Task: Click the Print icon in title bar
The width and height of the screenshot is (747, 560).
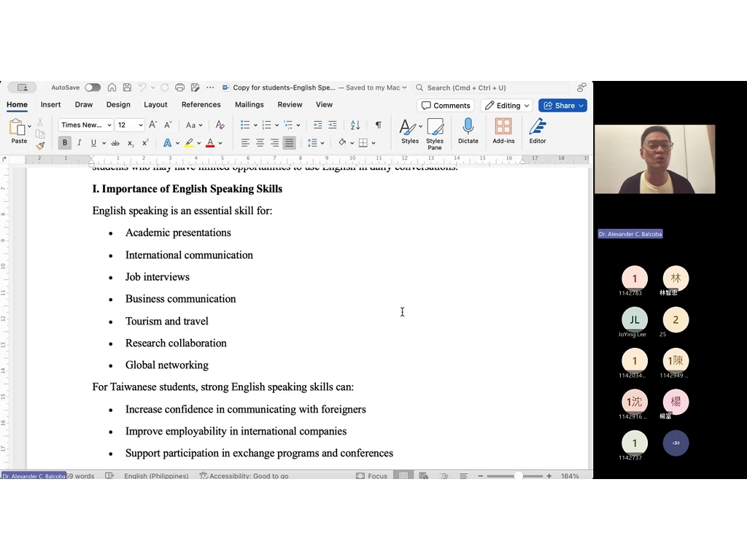Action: [179, 87]
